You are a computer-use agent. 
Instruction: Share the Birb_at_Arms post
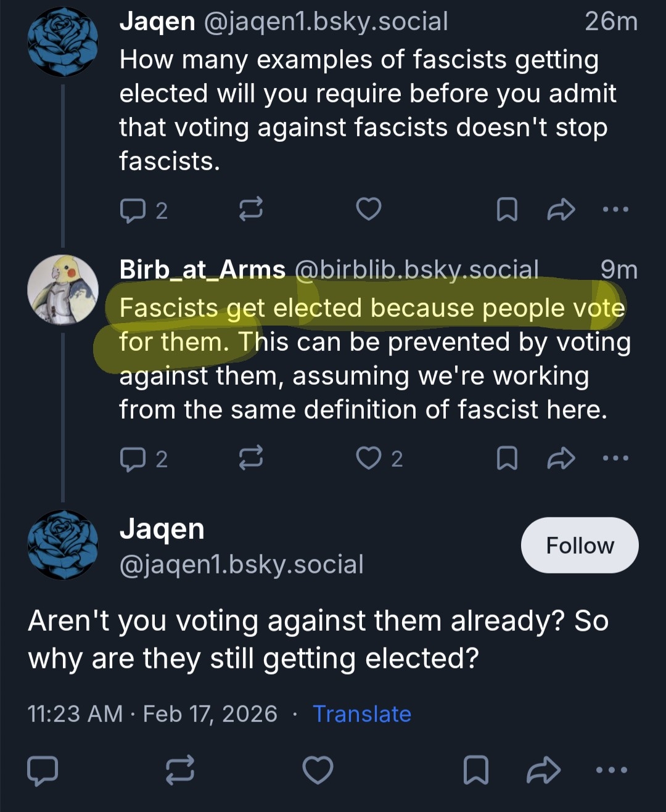561,458
